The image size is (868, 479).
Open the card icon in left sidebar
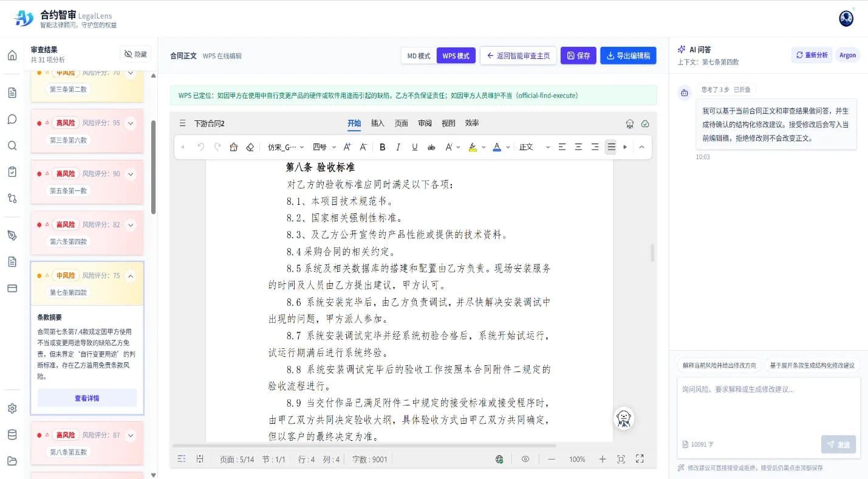point(12,288)
